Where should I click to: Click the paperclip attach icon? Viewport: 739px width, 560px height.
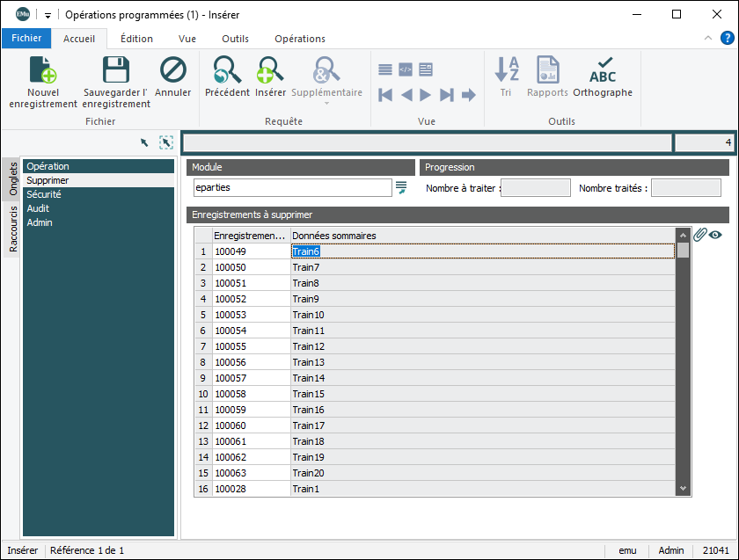(700, 235)
